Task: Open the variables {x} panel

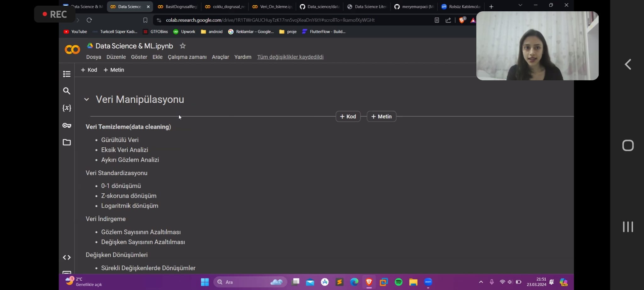Action: (67, 108)
